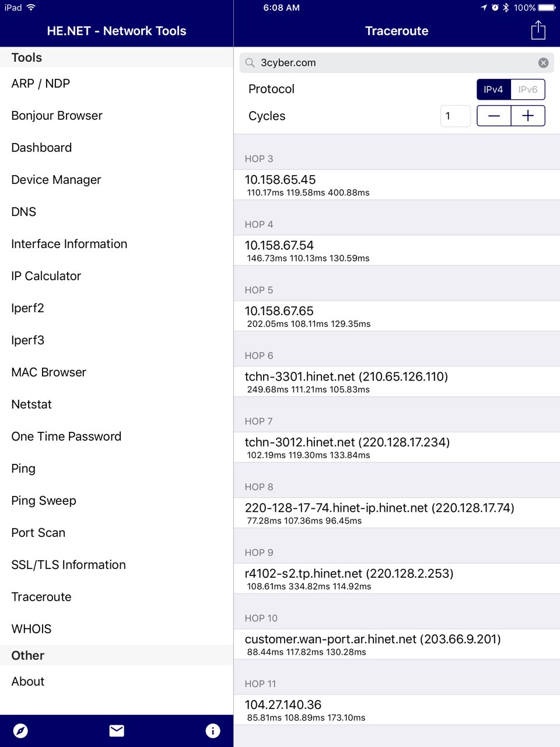Tap the share icon in Traceroute header
Image resolution: width=560 pixels, height=747 pixels.
pyautogui.click(x=538, y=30)
